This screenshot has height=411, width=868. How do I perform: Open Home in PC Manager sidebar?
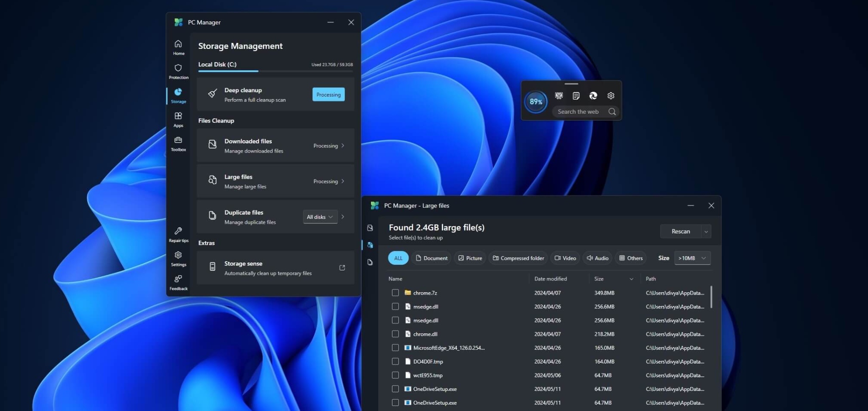(x=178, y=47)
